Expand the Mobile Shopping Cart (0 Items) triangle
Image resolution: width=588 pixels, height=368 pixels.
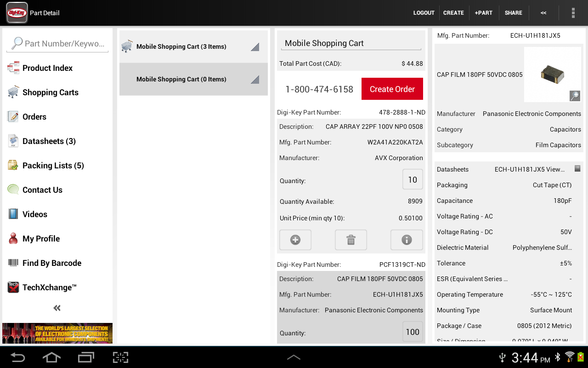point(255,79)
